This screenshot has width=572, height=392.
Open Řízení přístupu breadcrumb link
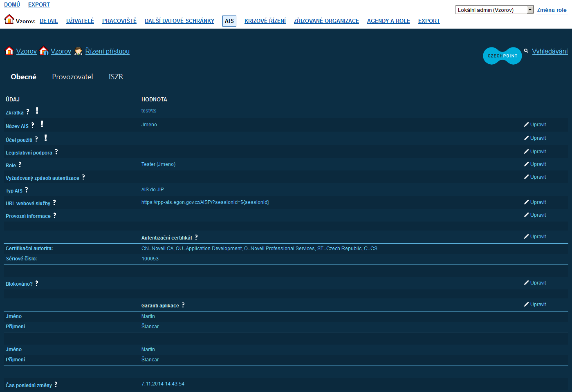click(x=108, y=51)
